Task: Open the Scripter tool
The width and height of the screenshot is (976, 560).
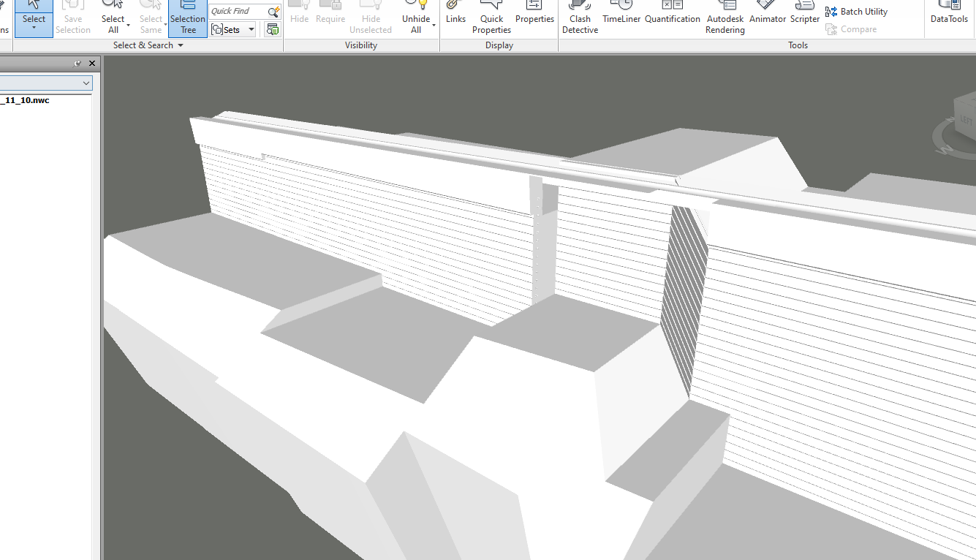Action: coord(805,13)
